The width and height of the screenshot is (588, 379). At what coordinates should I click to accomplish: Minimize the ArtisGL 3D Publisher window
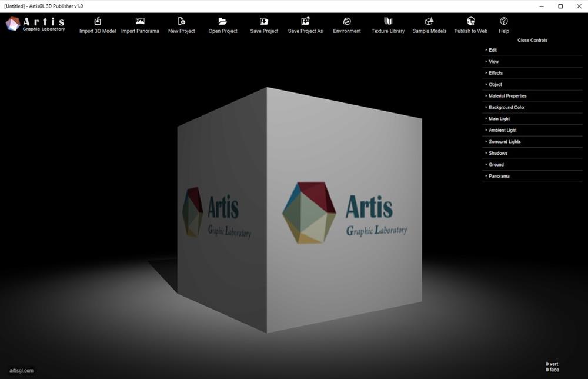[x=542, y=6]
